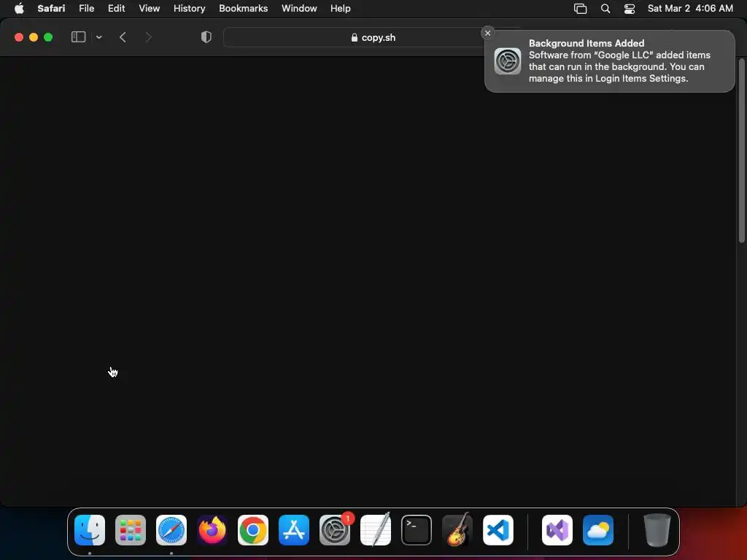The width and height of the screenshot is (747, 560).
Task: Launch Terminal from the Dock
Action: coord(417,530)
